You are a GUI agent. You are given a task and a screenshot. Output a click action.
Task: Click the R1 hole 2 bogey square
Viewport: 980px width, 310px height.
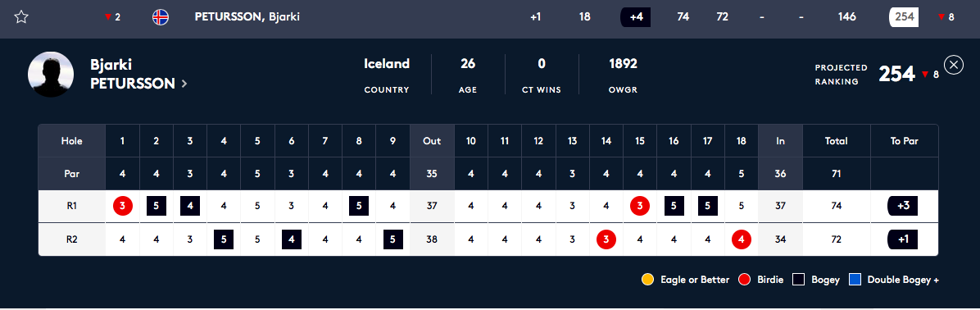tap(157, 206)
